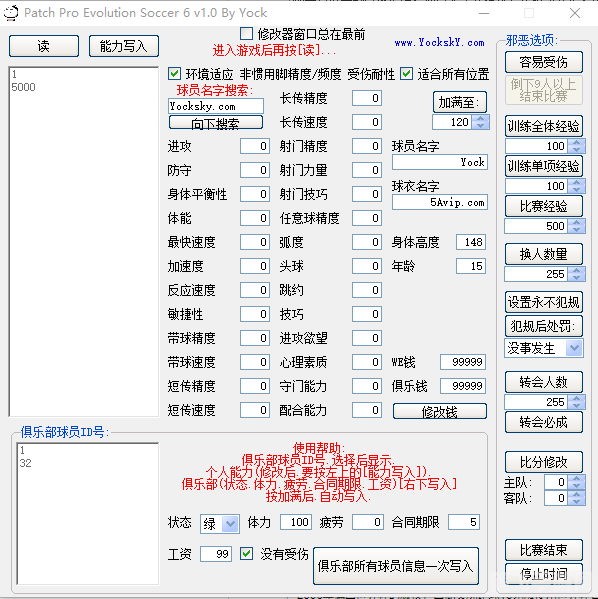Click the 球员名字 field showing Yock

click(440, 162)
